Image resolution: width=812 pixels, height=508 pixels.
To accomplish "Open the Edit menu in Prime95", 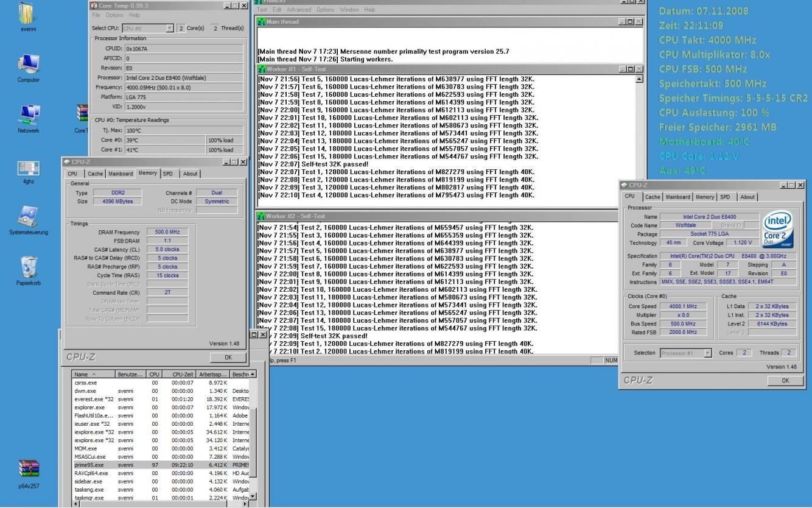I will [277, 10].
